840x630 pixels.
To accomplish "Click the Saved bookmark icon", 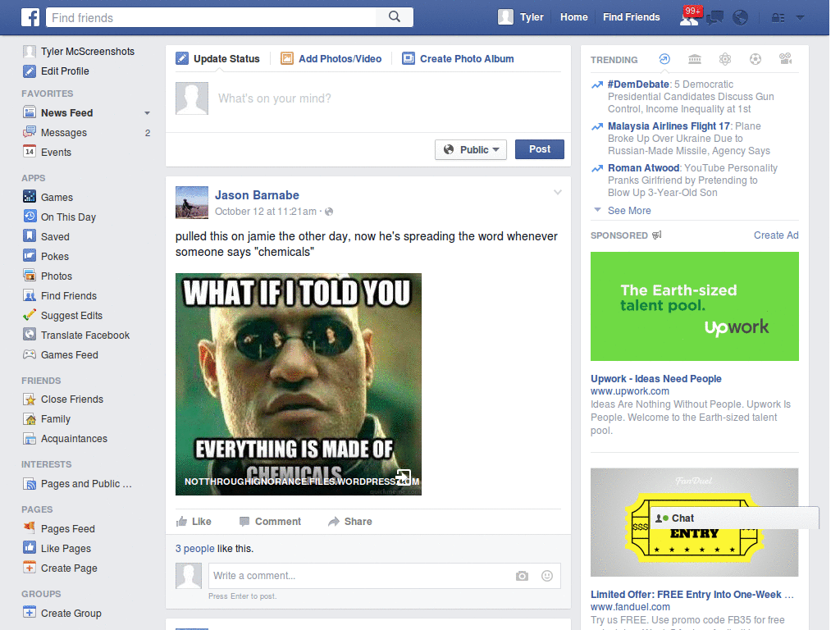I will (x=30, y=236).
